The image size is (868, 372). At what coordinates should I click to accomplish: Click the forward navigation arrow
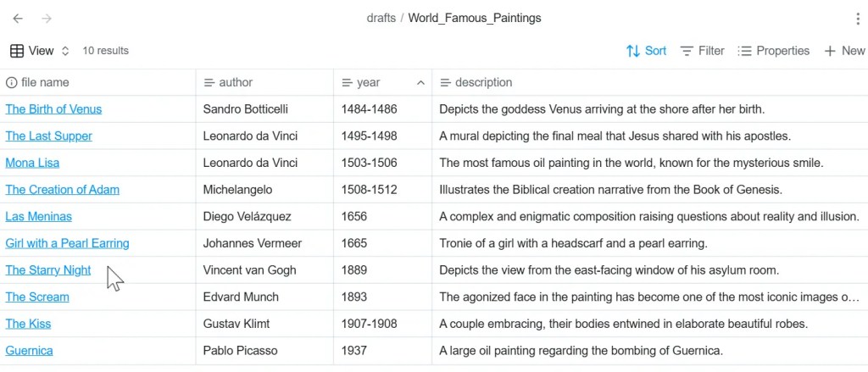[x=47, y=19]
